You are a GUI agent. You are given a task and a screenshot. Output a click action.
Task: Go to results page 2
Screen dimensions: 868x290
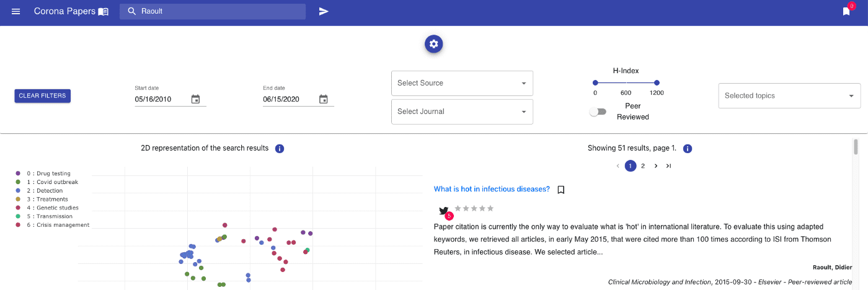tap(643, 166)
